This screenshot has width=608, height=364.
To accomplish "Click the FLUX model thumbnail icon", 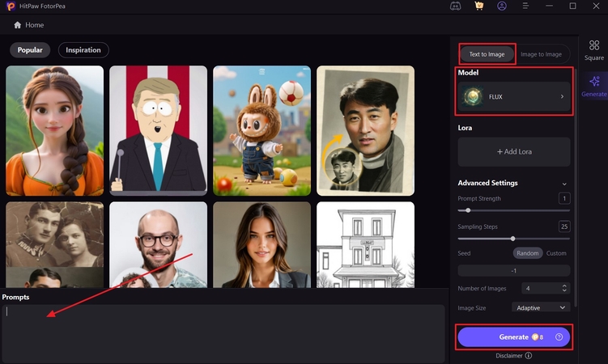I will pyautogui.click(x=473, y=96).
